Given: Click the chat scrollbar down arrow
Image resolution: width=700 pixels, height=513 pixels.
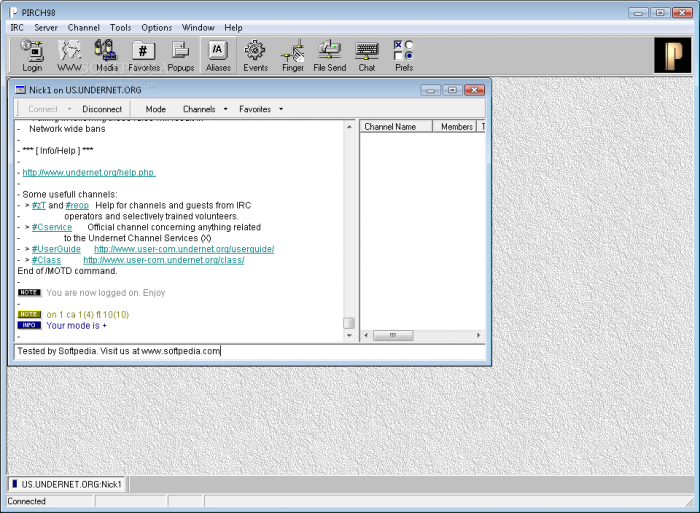Looking at the screenshot, I should tap(349, 335).
